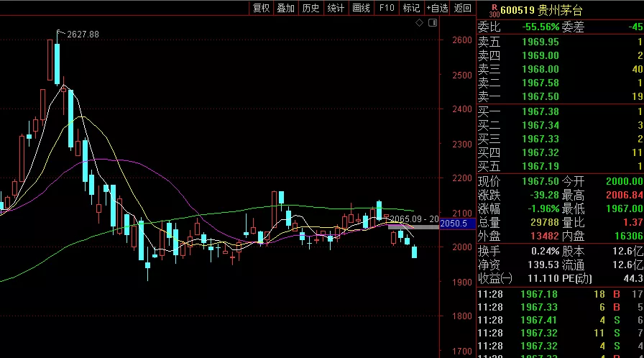Open the 历史 history view
The width and height of the screenshot is (644, 358).
pos(310,8)
